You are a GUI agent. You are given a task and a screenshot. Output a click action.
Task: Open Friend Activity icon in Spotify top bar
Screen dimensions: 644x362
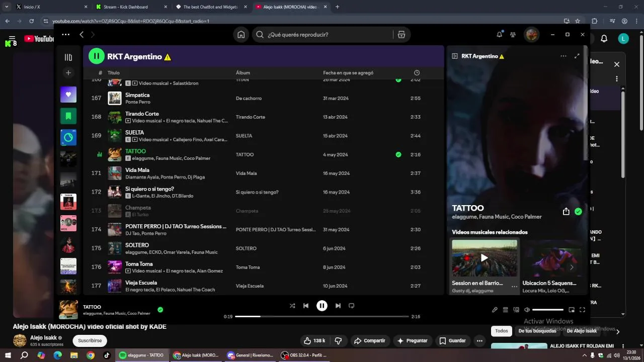[x=513, y=35]
